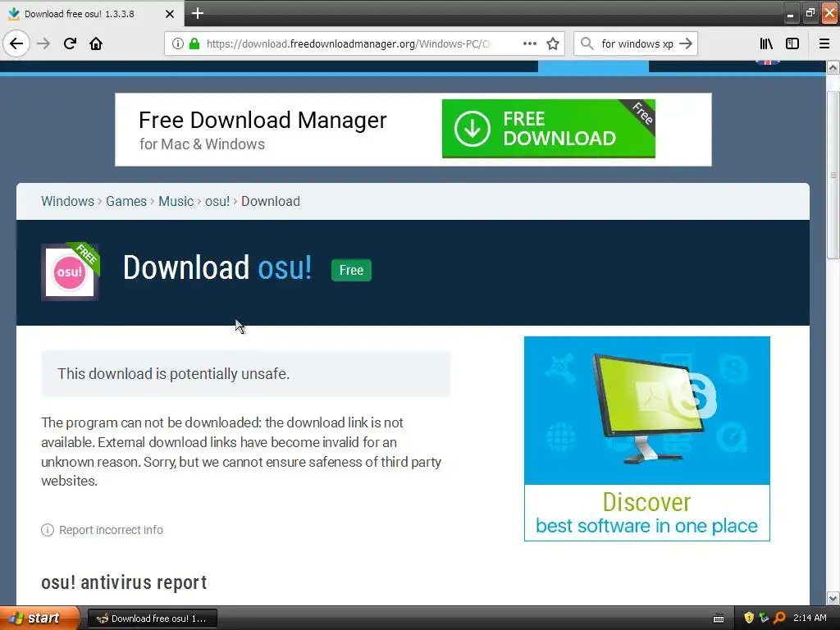Submit the search with the arrow
This screenshot has width=840, height=630.
[x=686, y=43]
